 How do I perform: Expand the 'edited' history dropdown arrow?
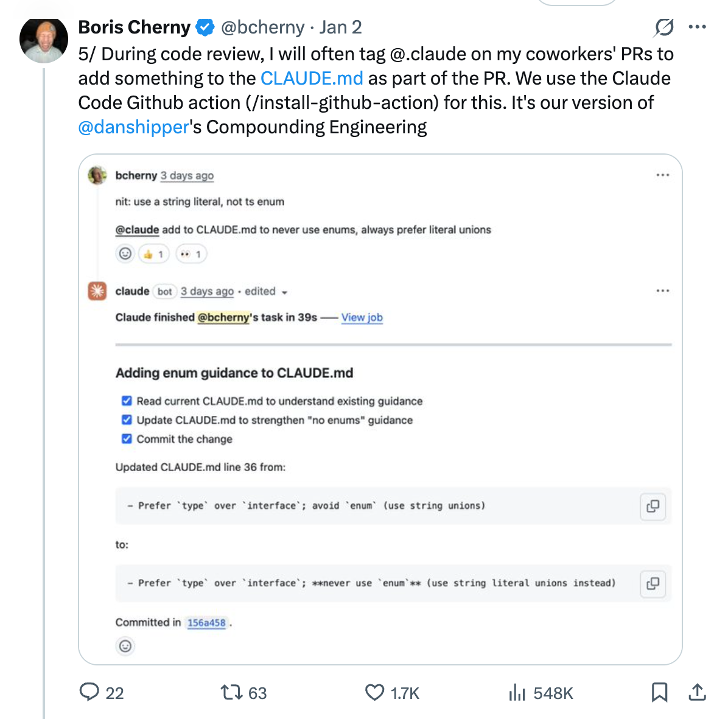(x=284, y=292)
